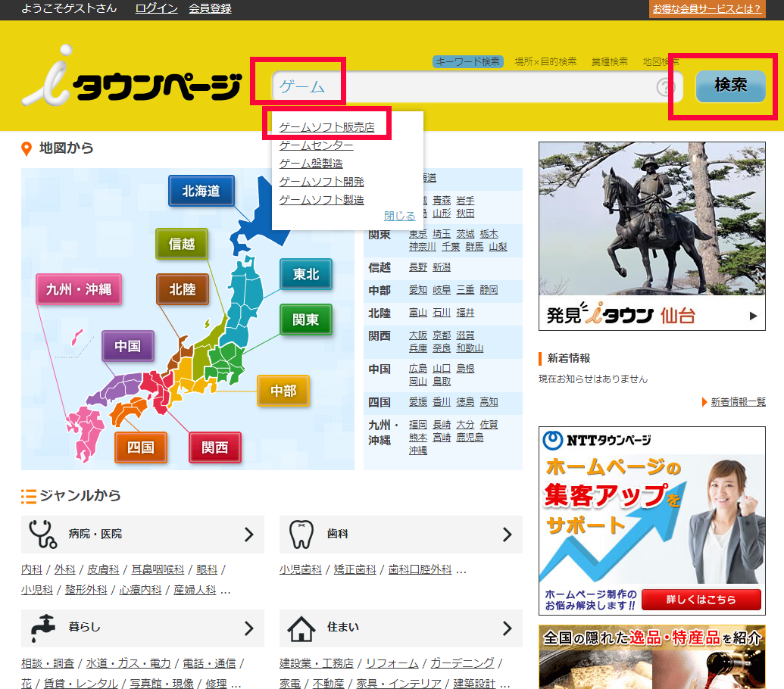Switch to 業種検索 tab

pos(609,61)
